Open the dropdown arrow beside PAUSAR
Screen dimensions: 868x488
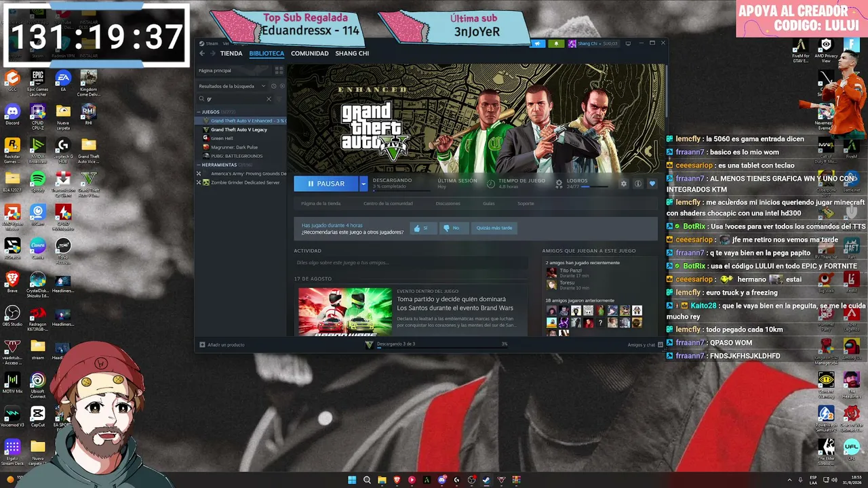(363, 184)
